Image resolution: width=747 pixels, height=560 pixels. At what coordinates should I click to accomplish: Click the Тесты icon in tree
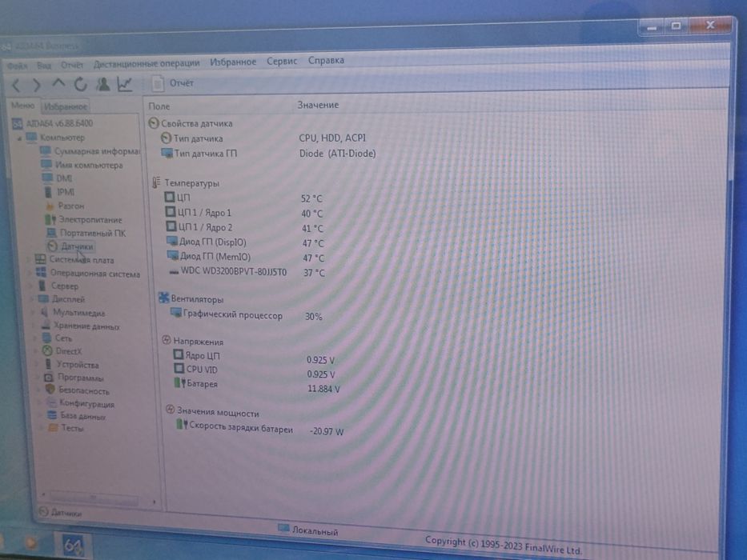coord(54,428)
